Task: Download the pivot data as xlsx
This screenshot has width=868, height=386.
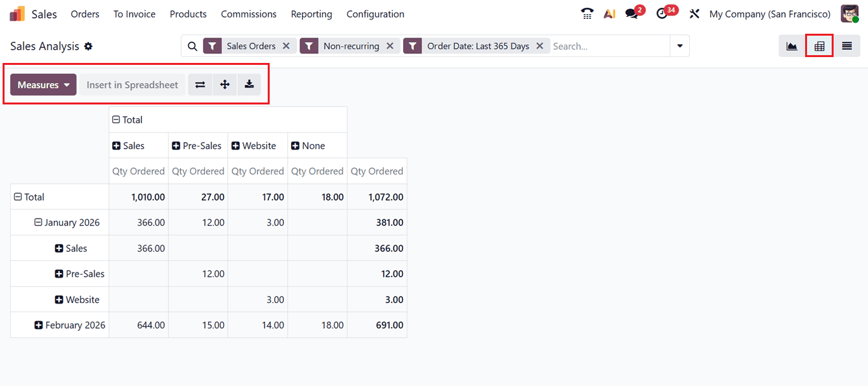Action: (249, 84)
